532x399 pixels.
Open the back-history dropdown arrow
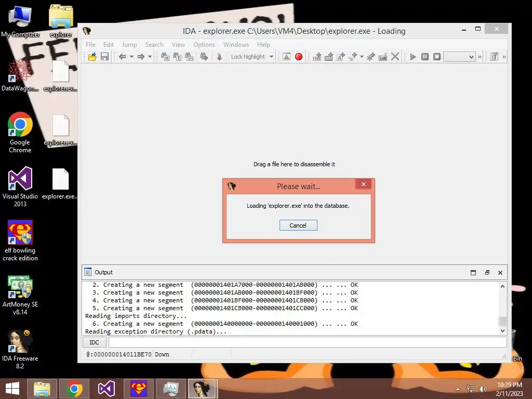click(131, 57)
